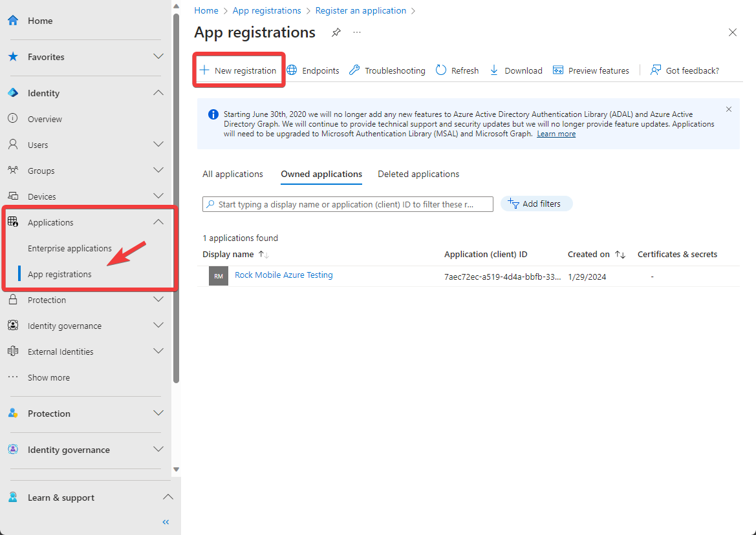Collapse the Learn & support chevron

coord(167,496)
